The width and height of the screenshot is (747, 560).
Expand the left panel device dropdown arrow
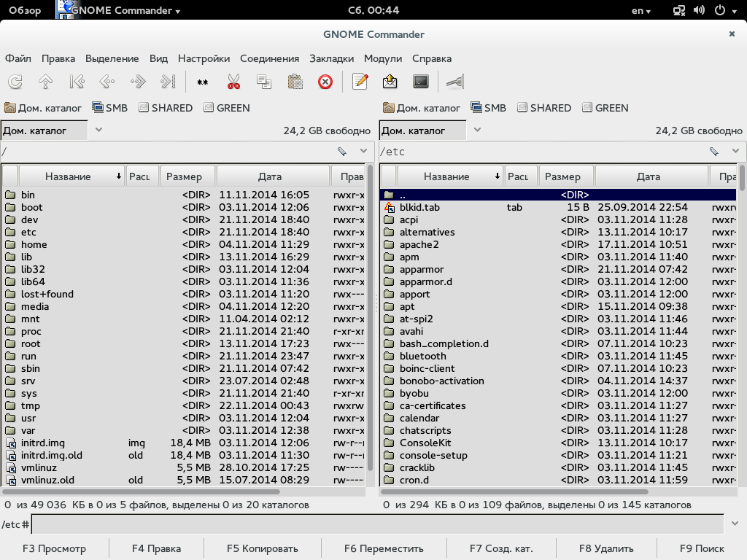pyautogui.click(x=98, y=130)
